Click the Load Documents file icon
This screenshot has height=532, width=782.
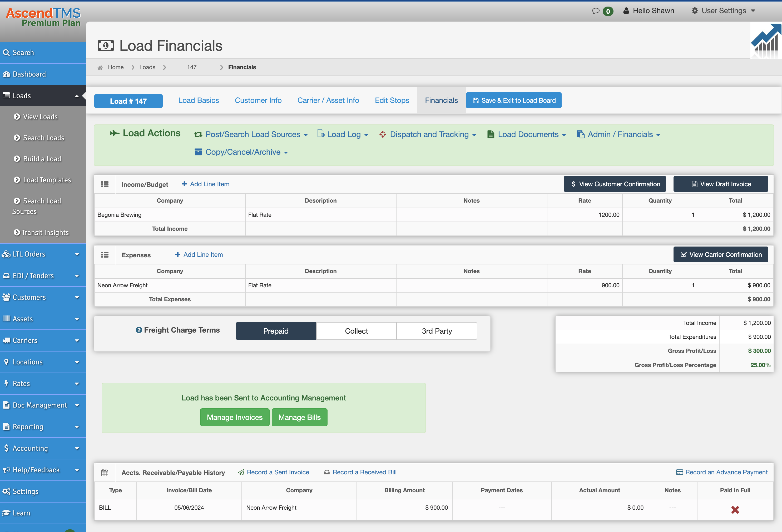tap(491, 134)
